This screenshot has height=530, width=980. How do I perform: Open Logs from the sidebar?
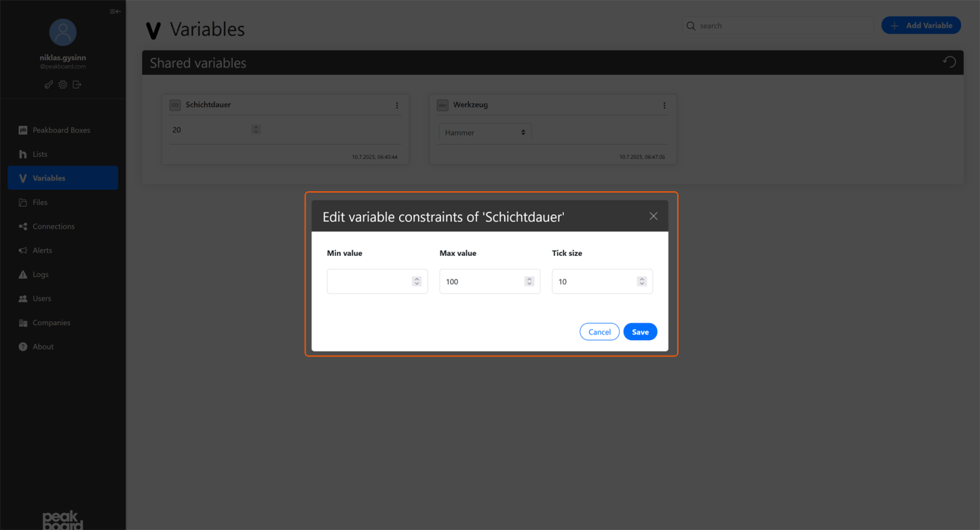(40, 275)
